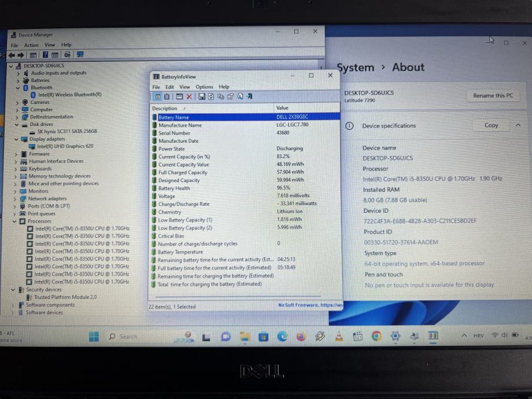Click the info icon beside Device specifications
Image resolution: width=532 pixels, height=399 pixels.
click(350, 125)
